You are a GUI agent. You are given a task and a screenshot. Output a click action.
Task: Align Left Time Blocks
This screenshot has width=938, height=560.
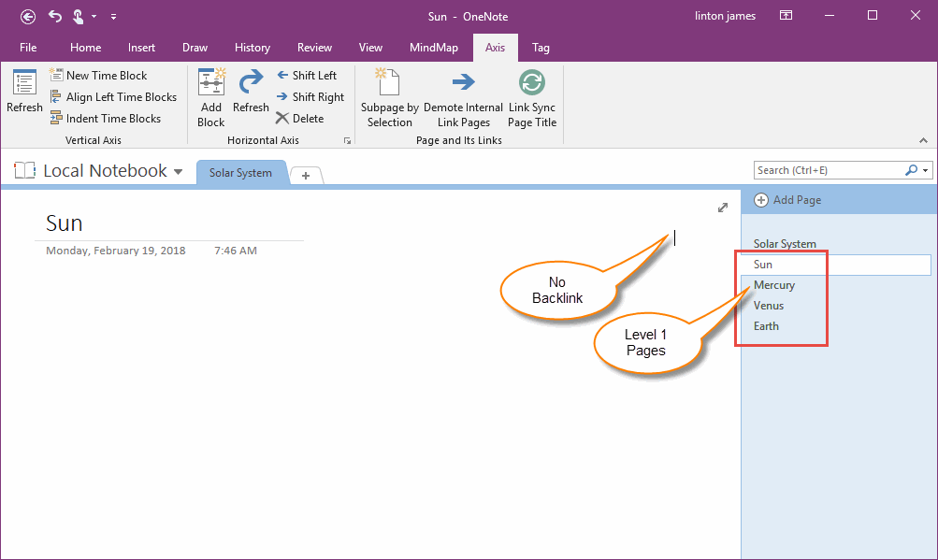114,97
